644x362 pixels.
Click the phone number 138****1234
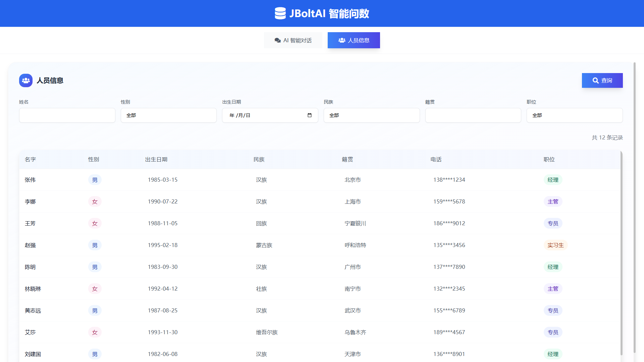pyautogui.click(x=449, y=180)
